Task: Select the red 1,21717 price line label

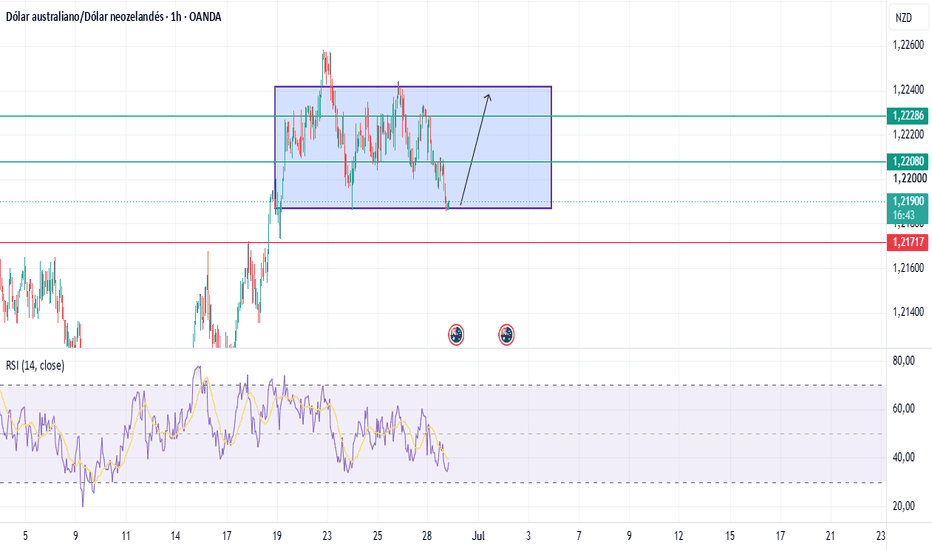Action: (907, 242)
